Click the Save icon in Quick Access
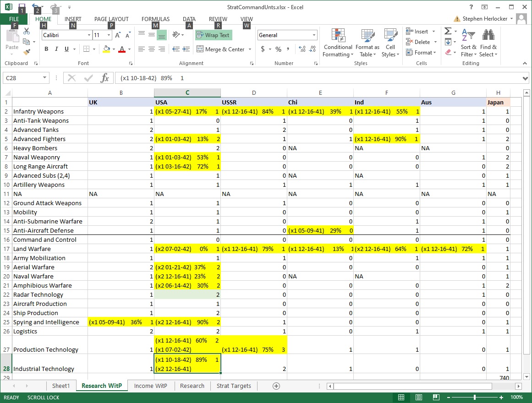Screen dimensions: 532x403 [22, 7]
